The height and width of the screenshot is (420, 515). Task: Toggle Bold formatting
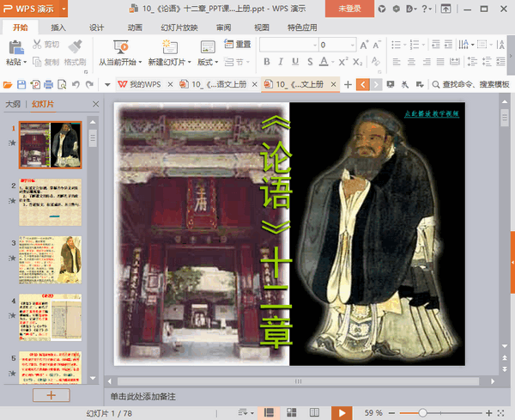(267, 62)
